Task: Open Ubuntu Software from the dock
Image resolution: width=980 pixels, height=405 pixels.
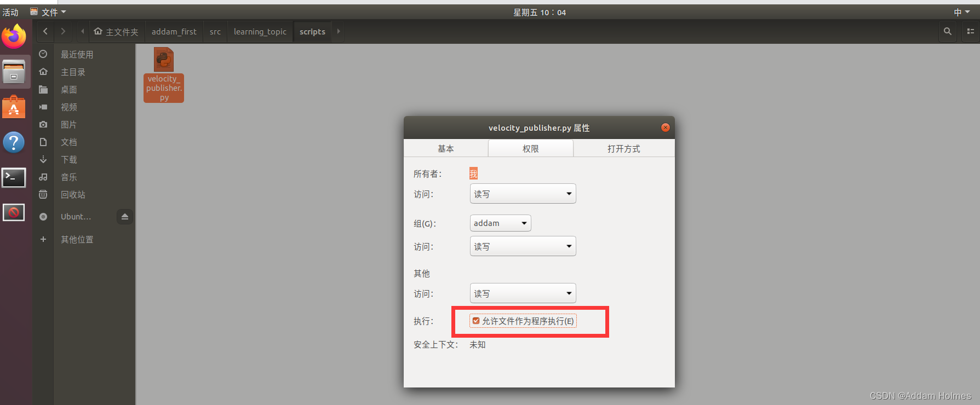Action: tap(14, 107)
